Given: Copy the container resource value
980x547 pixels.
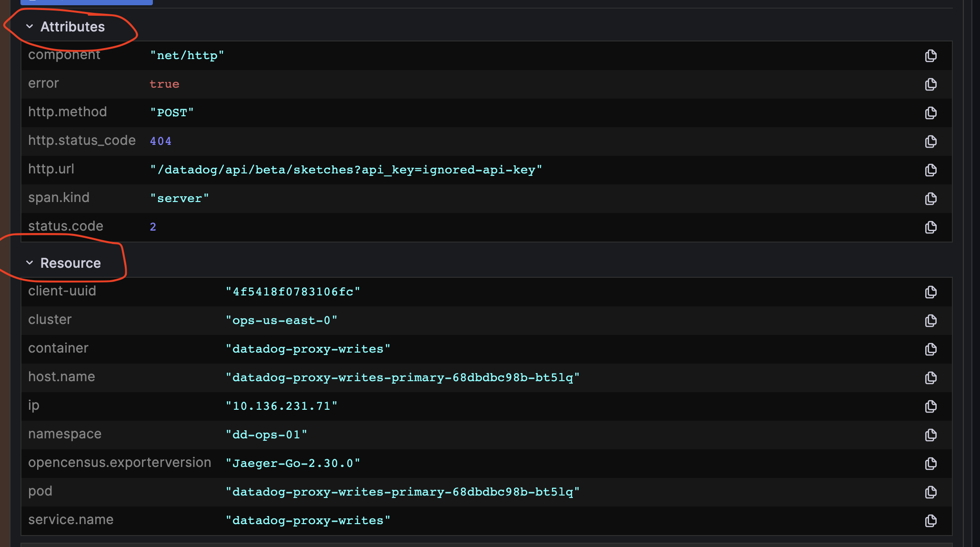Looking at the screenshot, I should [930, 349].
